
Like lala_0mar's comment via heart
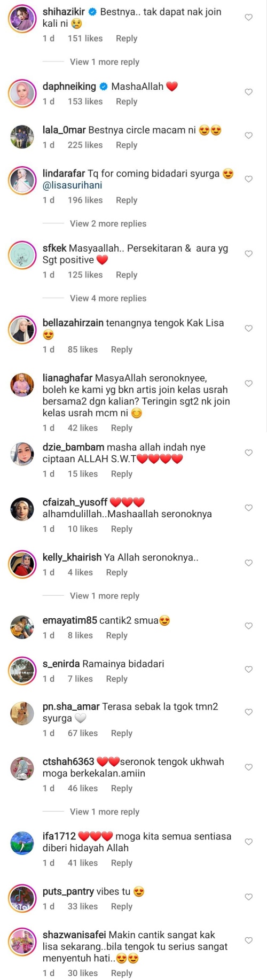248,136
